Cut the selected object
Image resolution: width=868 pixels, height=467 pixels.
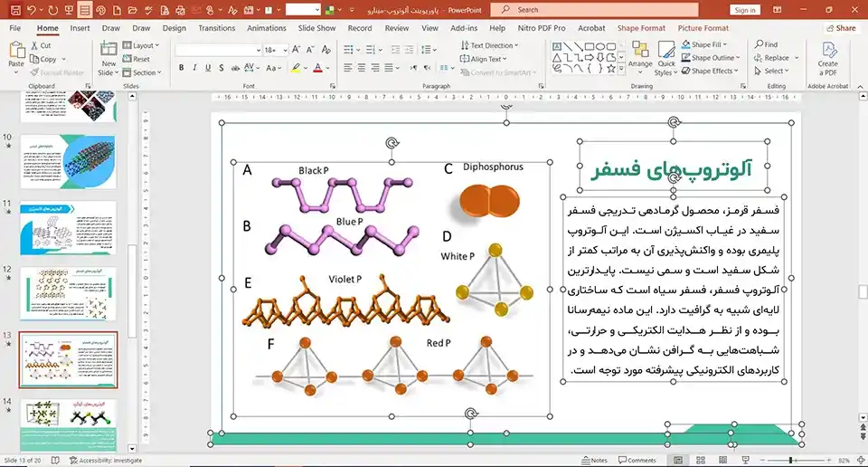coord(41,45)
